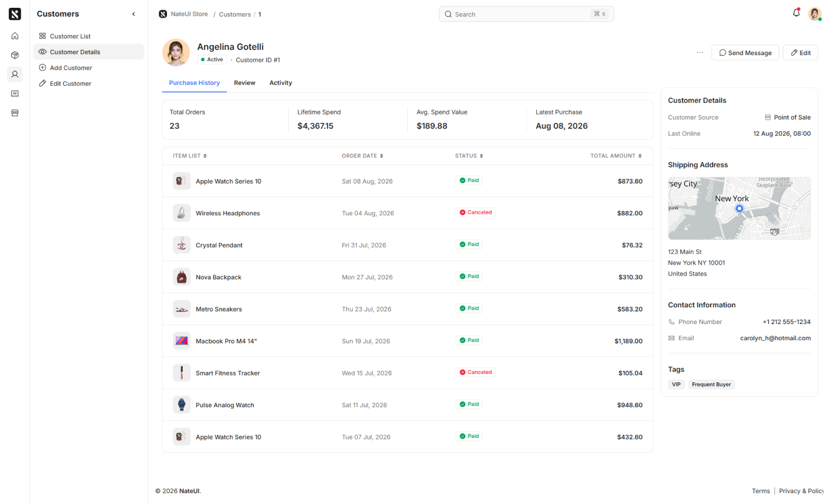Switch to the Activity tab
The image size is (824, 504).
point(281,83)
